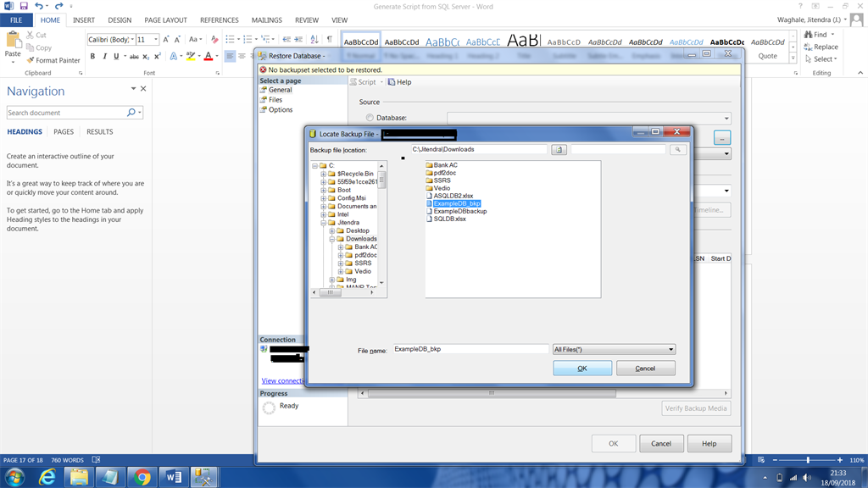The width and height of the screenshot is (868, 488).
Task: Click the File name input field
Action: point(470,349)
